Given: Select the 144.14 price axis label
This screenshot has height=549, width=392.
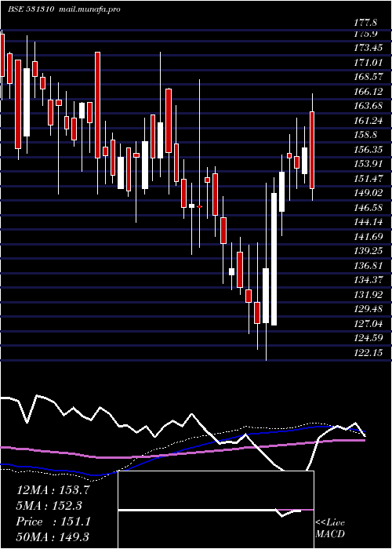Looking at the screenshot, I should coord(368,222).
